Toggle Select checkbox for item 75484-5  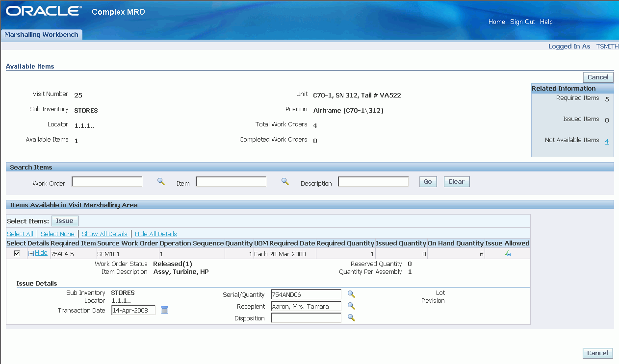tap(17, 253)
